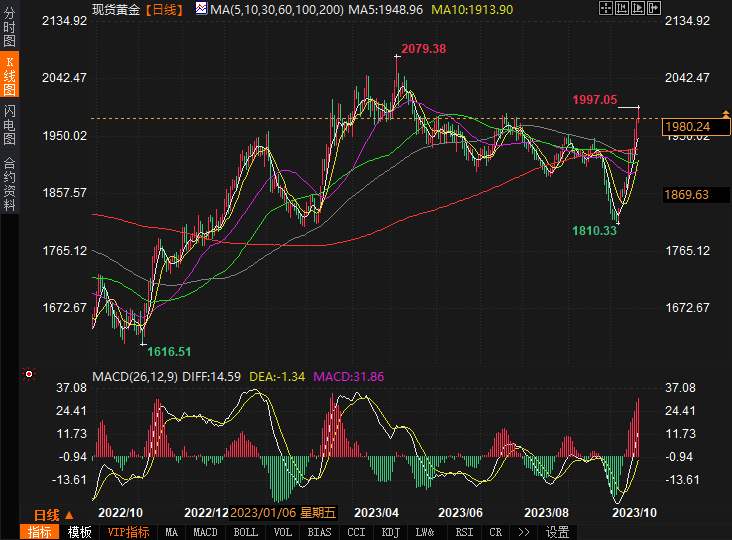Image resolution: width=732 pixels, height=540 pixels.
Task: Click the MA indicator chart icon
Action: (x=201, y=9)
